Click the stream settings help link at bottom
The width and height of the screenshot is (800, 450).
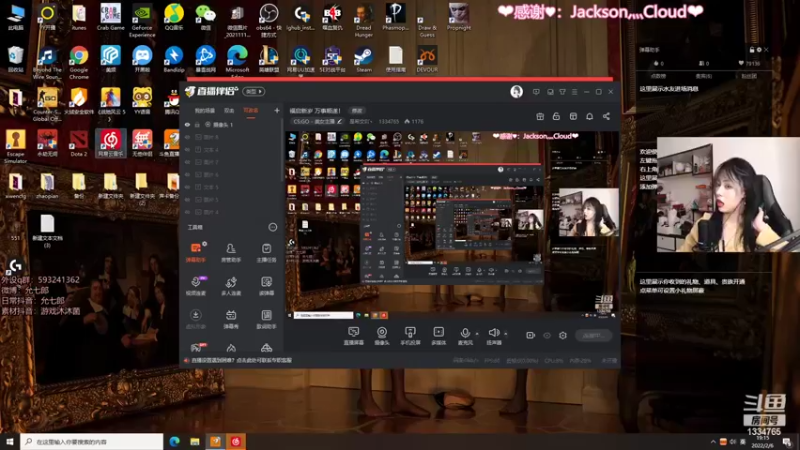tap(241, 360)
